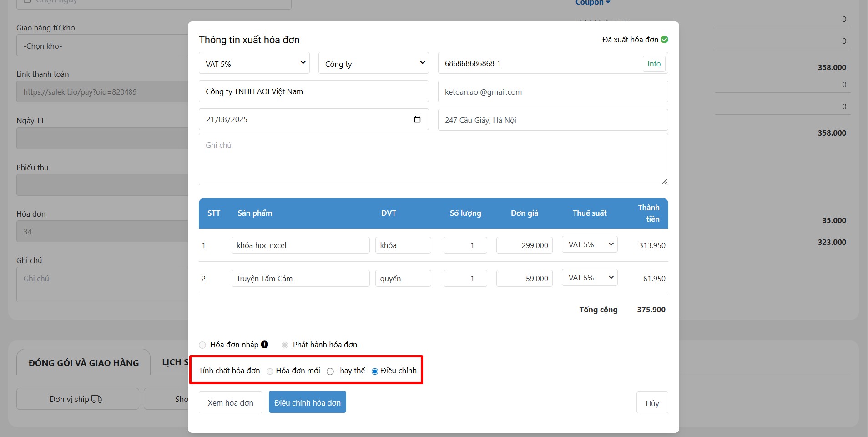The image size is (868, 437).
Task: Click the green check icon Đã xuất hóa đơn
Action: click(x=664, y=40)
